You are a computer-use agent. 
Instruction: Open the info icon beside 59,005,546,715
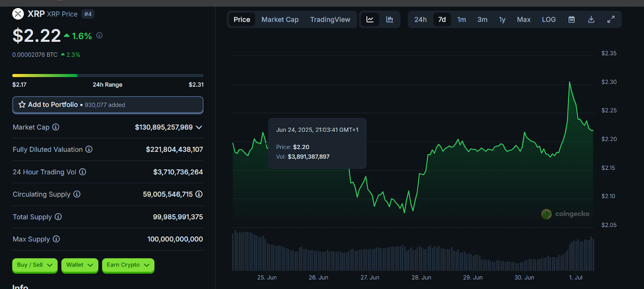199,194
